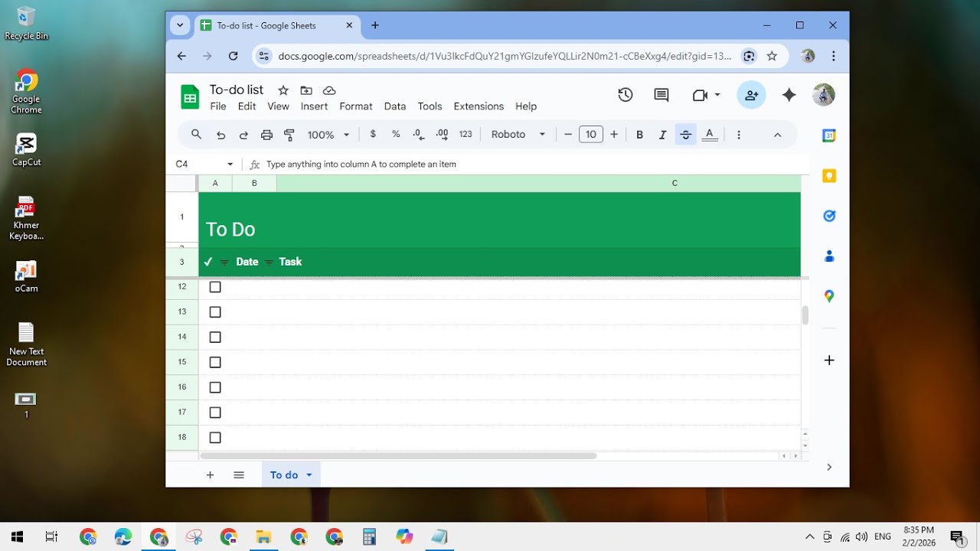Image resolution: width=980 pixels, height=551 pixels.
Task: Tick the checkbox in row 12
Action: [215, 287]
